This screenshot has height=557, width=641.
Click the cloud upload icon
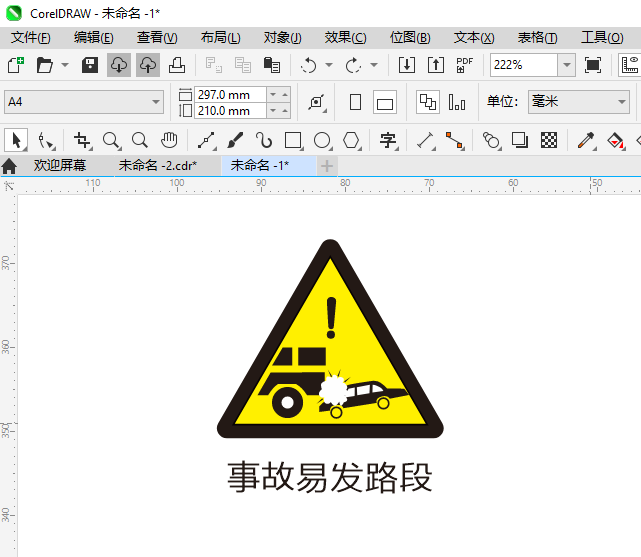click(148, 65)
